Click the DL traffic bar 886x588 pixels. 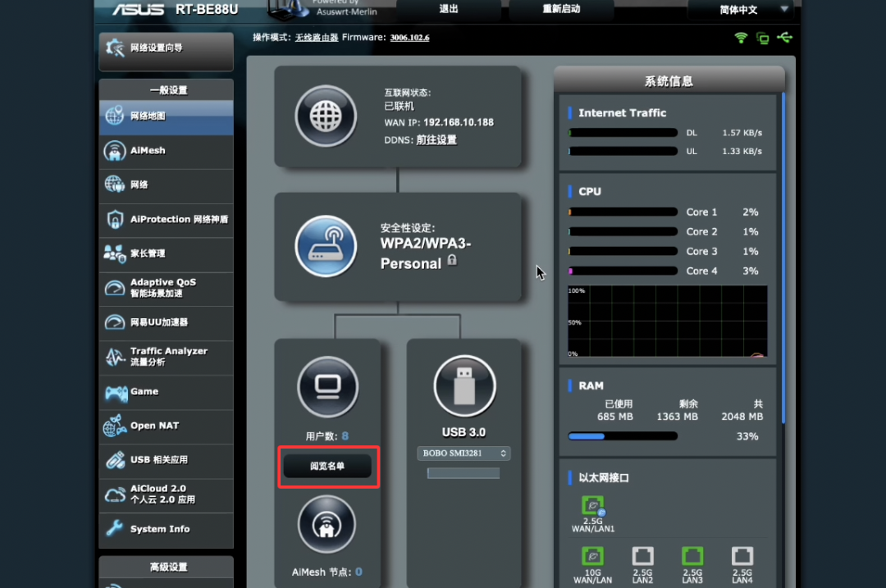point(623,134)
